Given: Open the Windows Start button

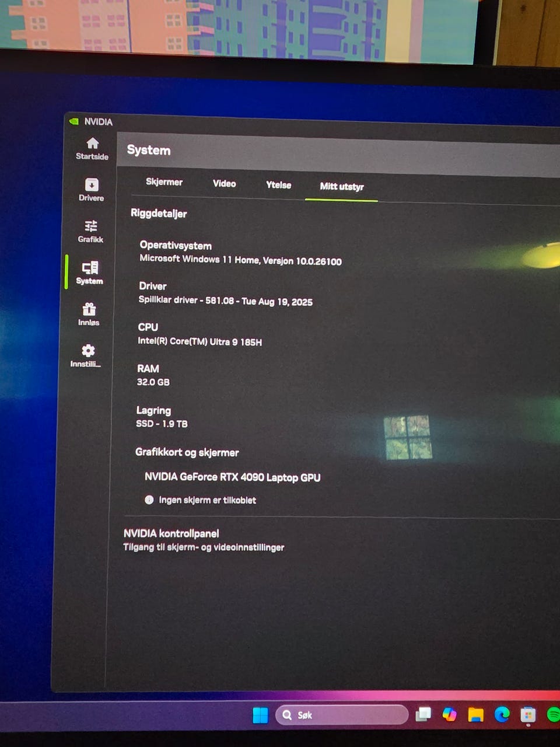Looking at the screenshot, I should coord(260,715).
